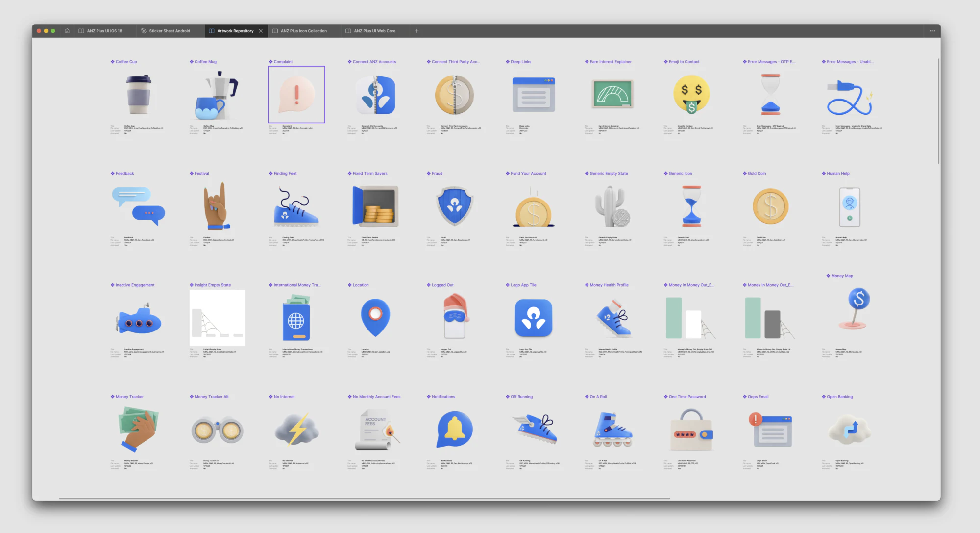The image size is (980, 533).
Task: Select the No Internet storm cloud artwork
Action: 296,430
